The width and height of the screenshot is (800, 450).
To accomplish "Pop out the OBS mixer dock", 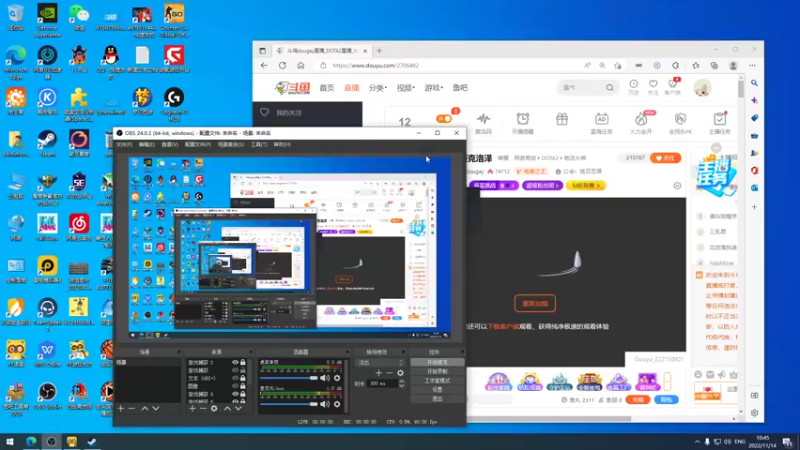I will pos(347,352).
